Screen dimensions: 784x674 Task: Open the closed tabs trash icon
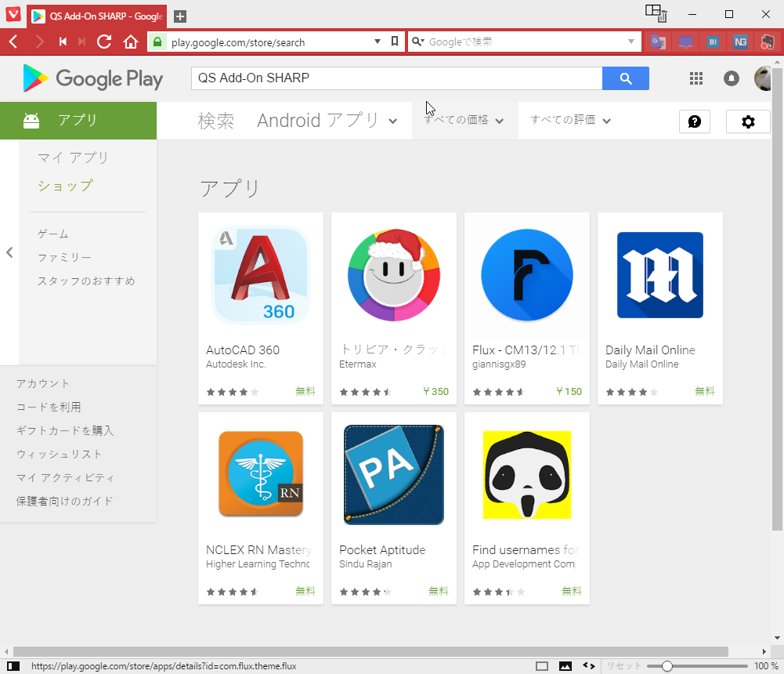point(656,13)
